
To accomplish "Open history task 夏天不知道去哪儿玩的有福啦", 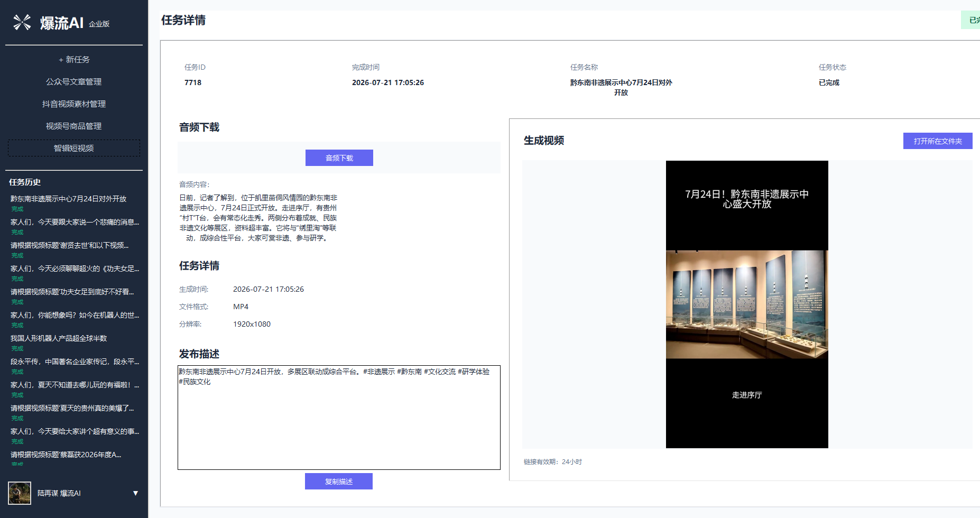I will (x=75, y=385).
